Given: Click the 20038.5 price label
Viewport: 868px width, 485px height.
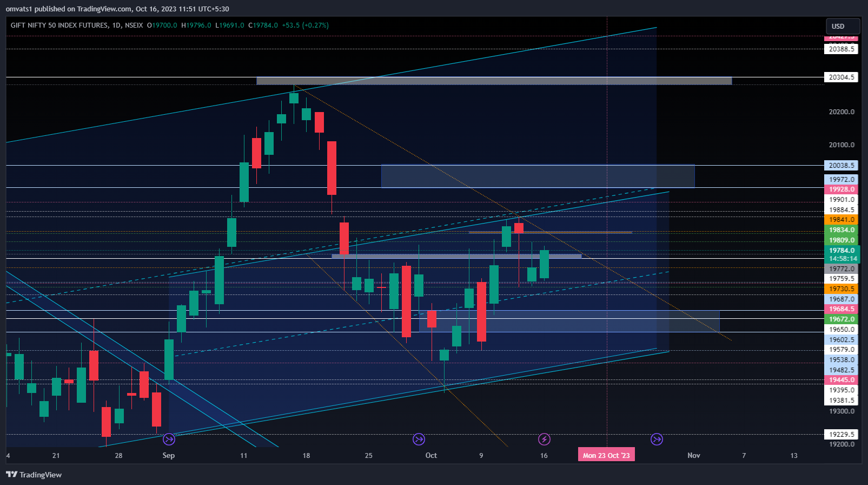Looking at the screenshot, I should click(842, 166).
